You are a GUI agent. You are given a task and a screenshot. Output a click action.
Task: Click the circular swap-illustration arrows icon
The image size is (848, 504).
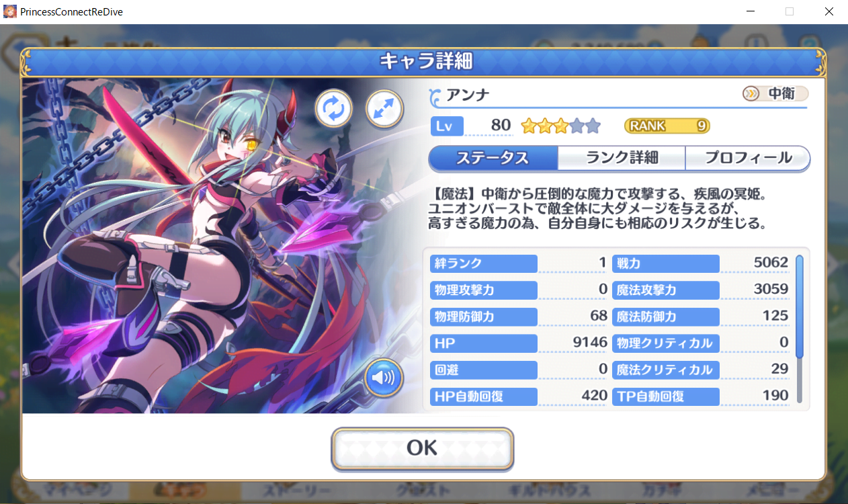pos(334,108)
